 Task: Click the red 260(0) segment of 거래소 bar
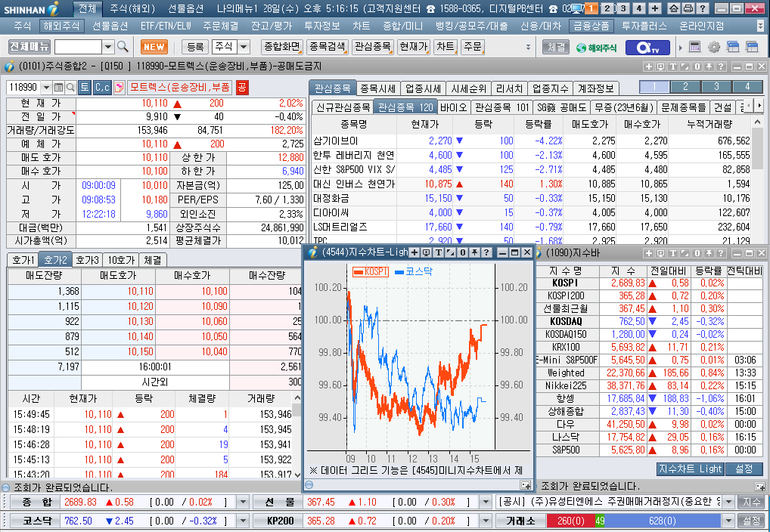[570, 521]
